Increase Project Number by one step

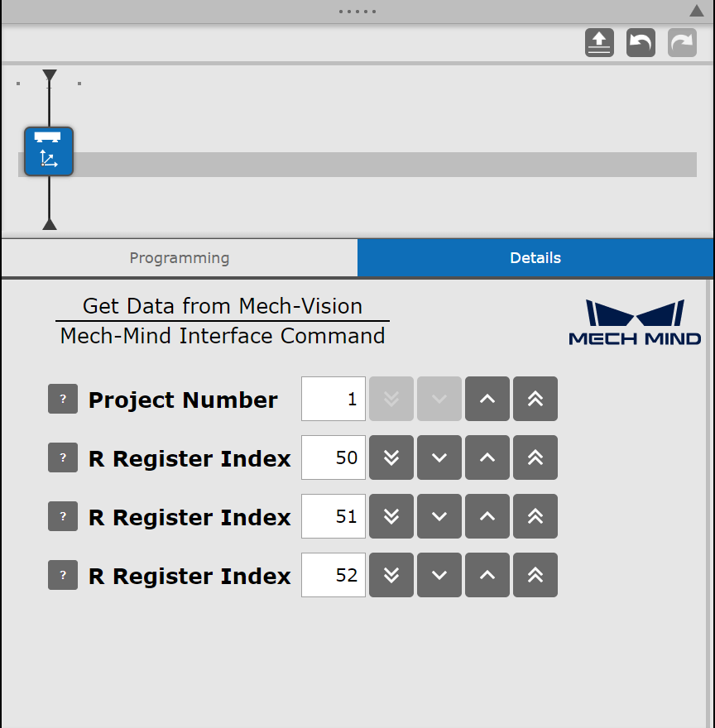tap(487, 399)
